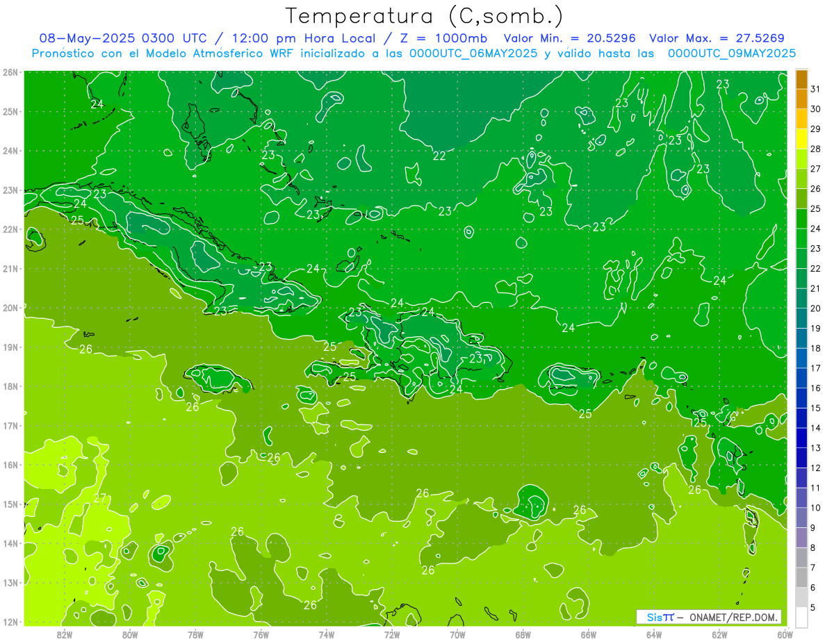Click the "24N" latitude axis label
The height and width of the screenshot is (644, 834).
click(x=10, y=151)
